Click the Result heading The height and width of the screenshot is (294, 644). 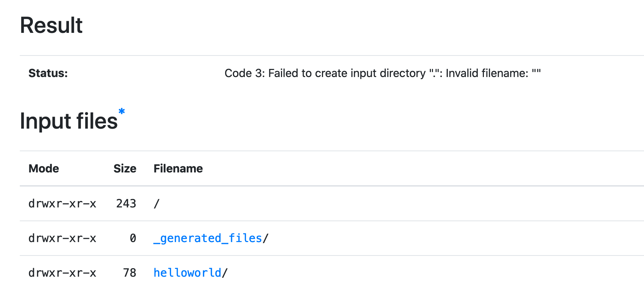click(51, 25)
